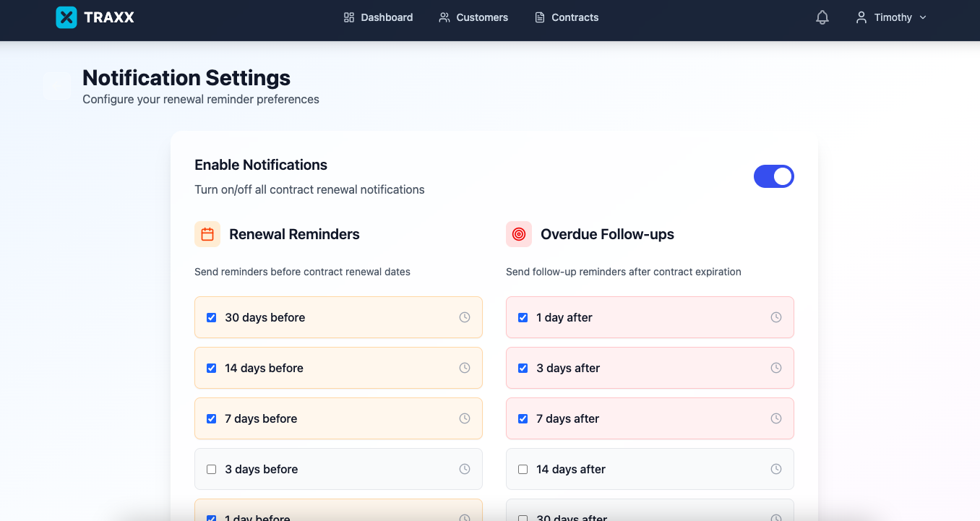The image size is (980, 521).
Task: Open the Customers page
Action: click(473, 17)
